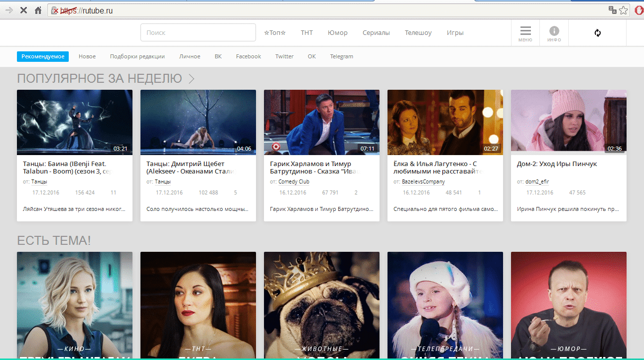Open the BazelevsCompany channel link
This screenshot has width=644, height=360.
point(423,182)
